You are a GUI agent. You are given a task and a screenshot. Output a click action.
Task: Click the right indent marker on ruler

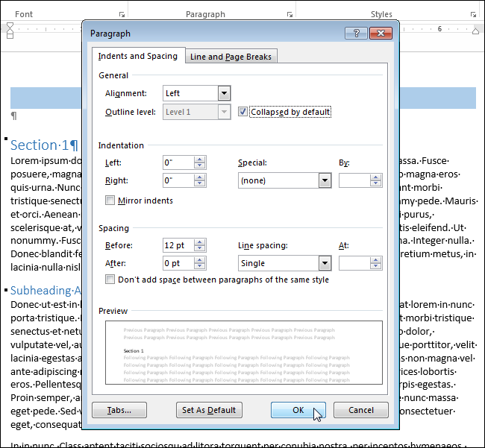[x=476, y=31]
